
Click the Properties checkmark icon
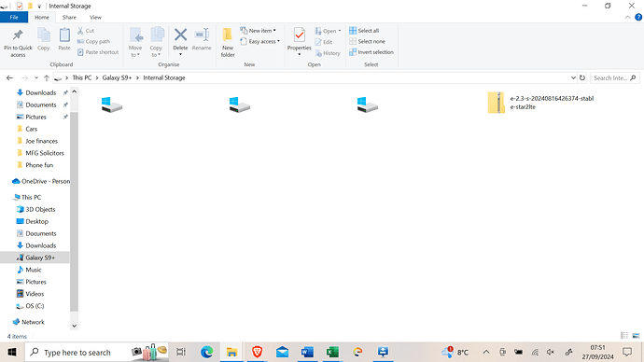pos(300,35)
